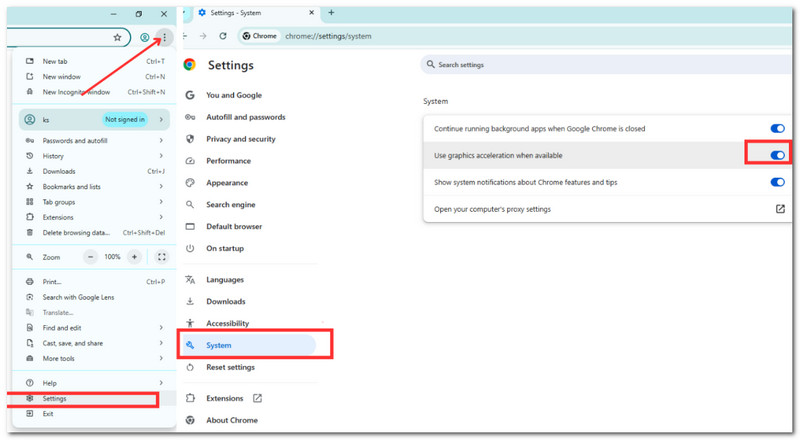Viewport: 800px width, 440px height.
Task: Click the Default browser icon
Action: pos(190,226)
